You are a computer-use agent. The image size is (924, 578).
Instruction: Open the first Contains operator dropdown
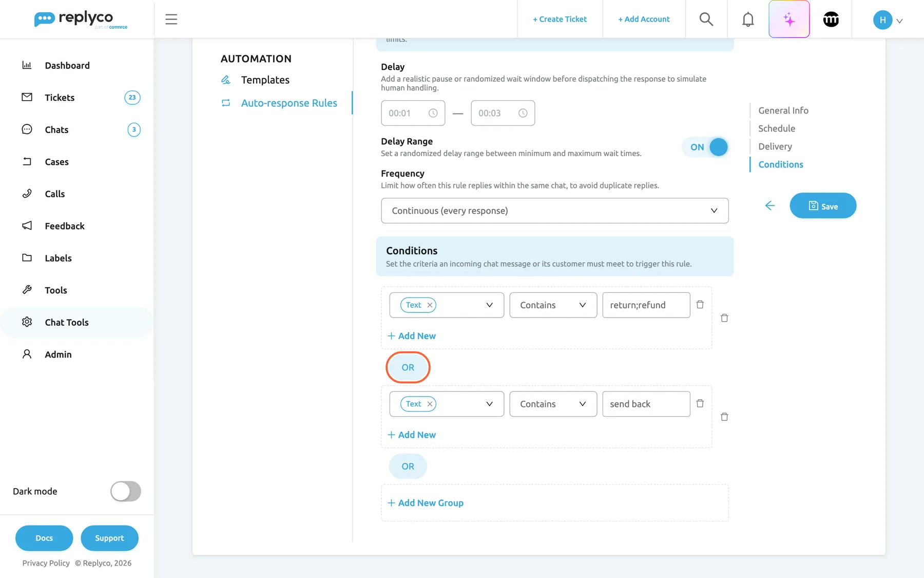point(553,305)
